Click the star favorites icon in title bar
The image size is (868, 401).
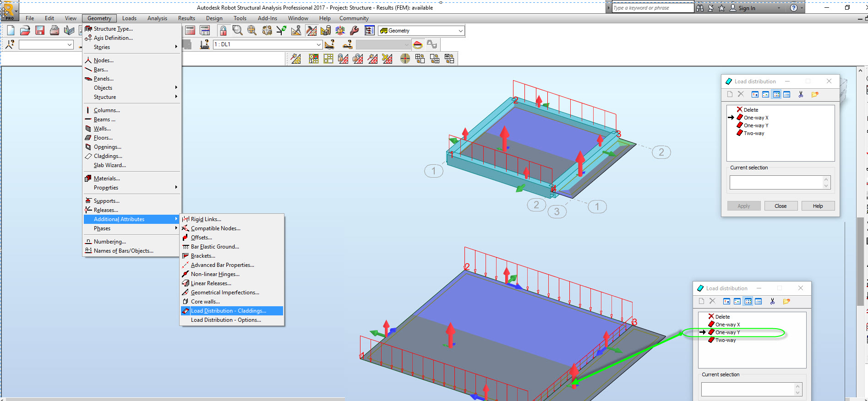tap(721, 8)
